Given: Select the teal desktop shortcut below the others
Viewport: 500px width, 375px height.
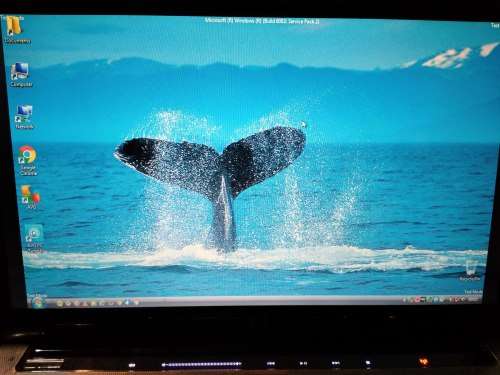Looking at the screenshot, I should (34, 238).
